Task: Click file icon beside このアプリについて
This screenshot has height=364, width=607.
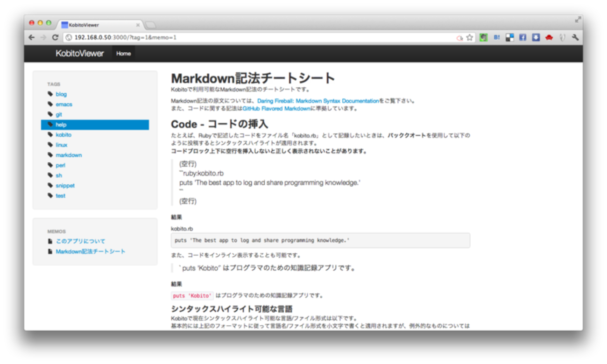Action: tap(50, 241)
